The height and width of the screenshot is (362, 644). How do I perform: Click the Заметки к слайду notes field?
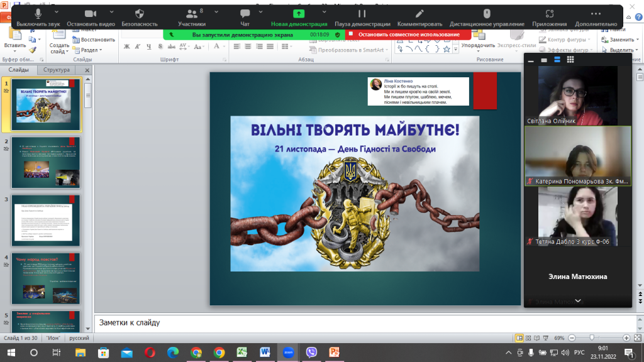(x=365, y=322)
